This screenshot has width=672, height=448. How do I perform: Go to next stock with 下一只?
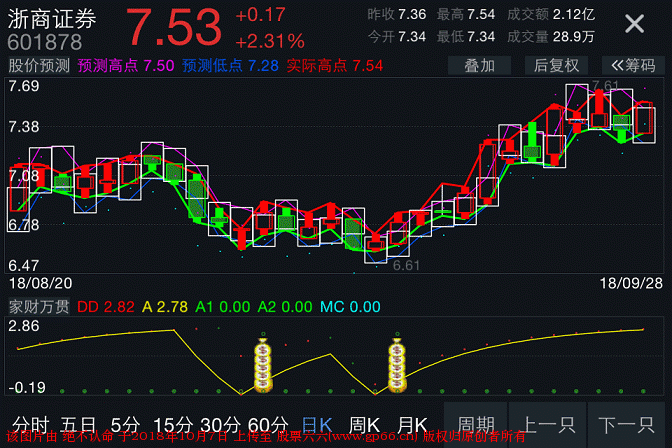626,425
